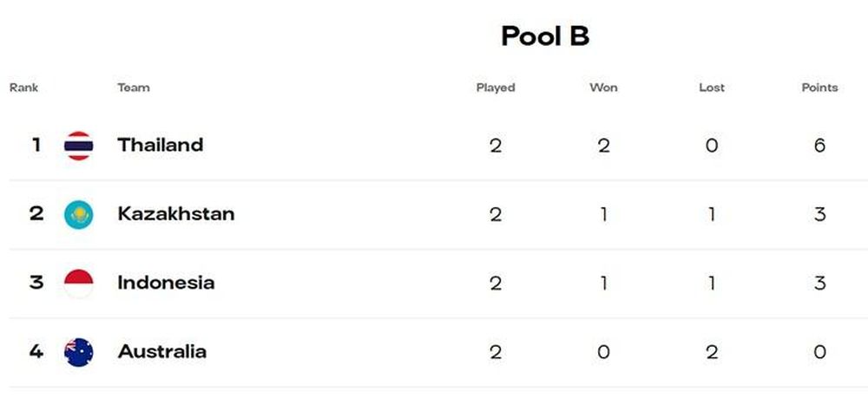The height and width of the screenshot is (404, 868).
Task: Click Australia's lost count of 2
Action: 712,352
